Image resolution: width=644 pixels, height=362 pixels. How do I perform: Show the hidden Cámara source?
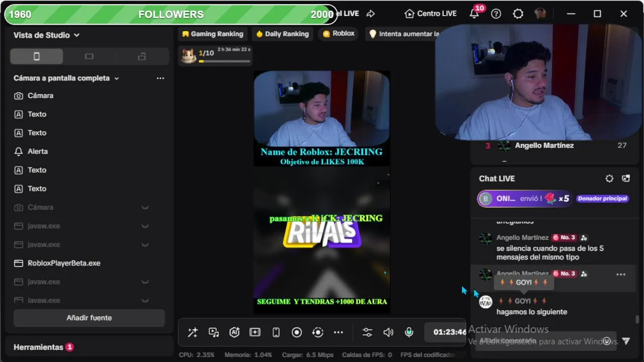[145, 207]
